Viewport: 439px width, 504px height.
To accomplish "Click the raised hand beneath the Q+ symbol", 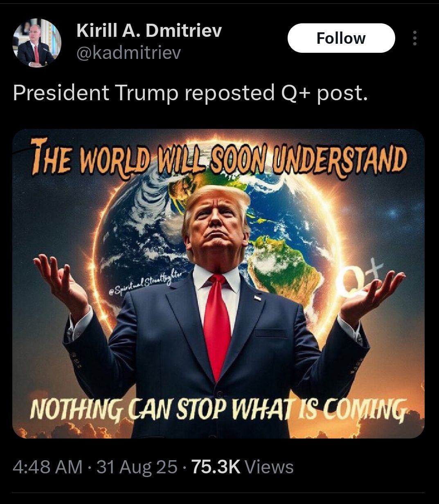I will click(370, 294).
